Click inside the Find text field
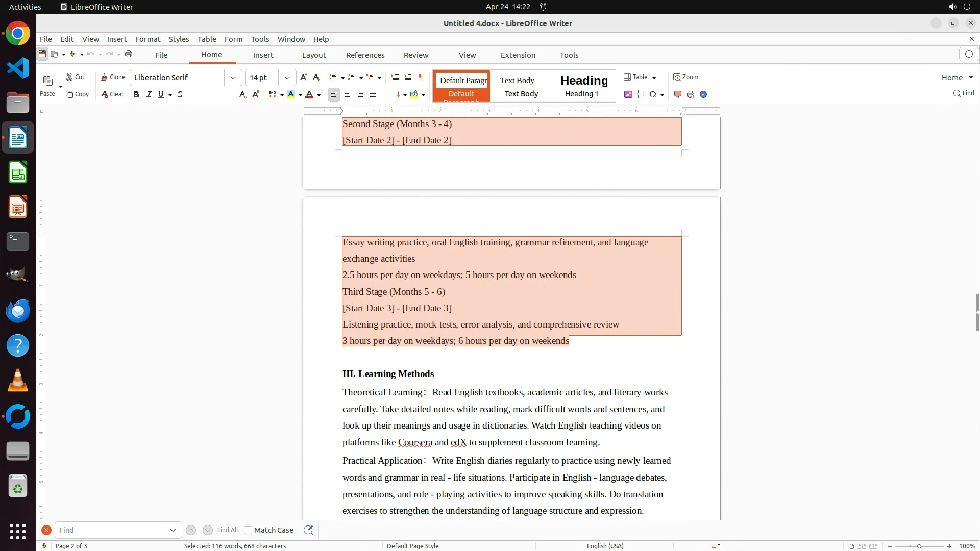 pos(109,530)
